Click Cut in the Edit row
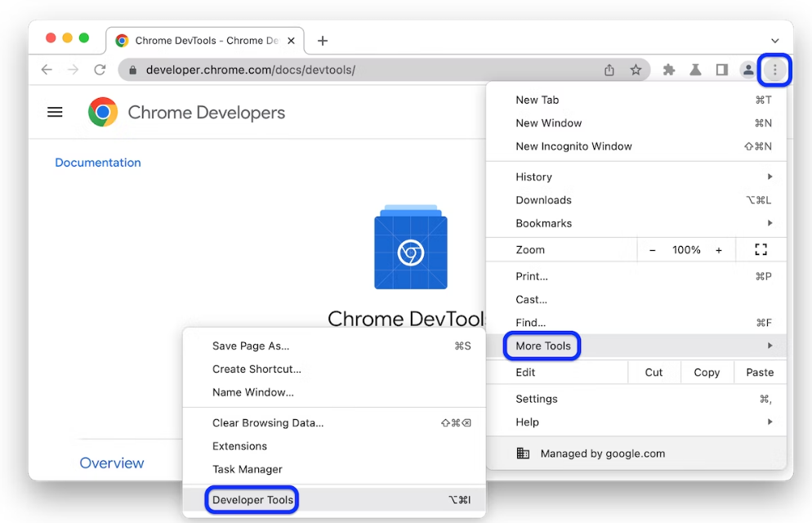This screenshot has width=812, height=523. point(654,373)
